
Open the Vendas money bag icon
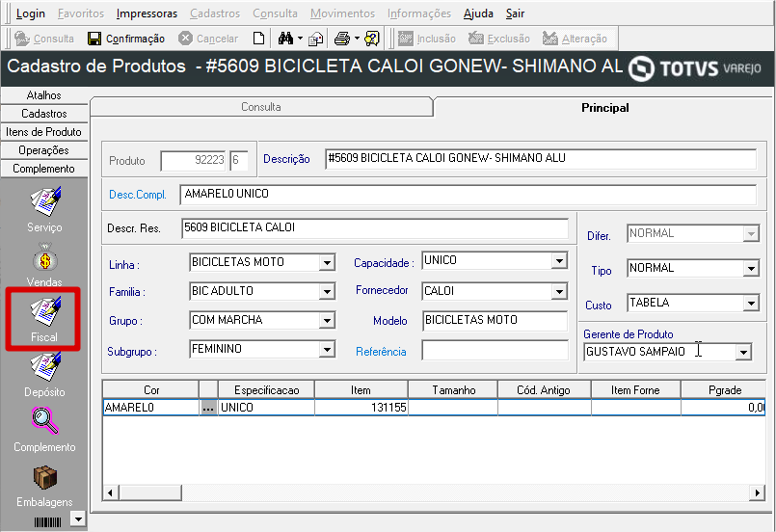[x=45, y=257]
